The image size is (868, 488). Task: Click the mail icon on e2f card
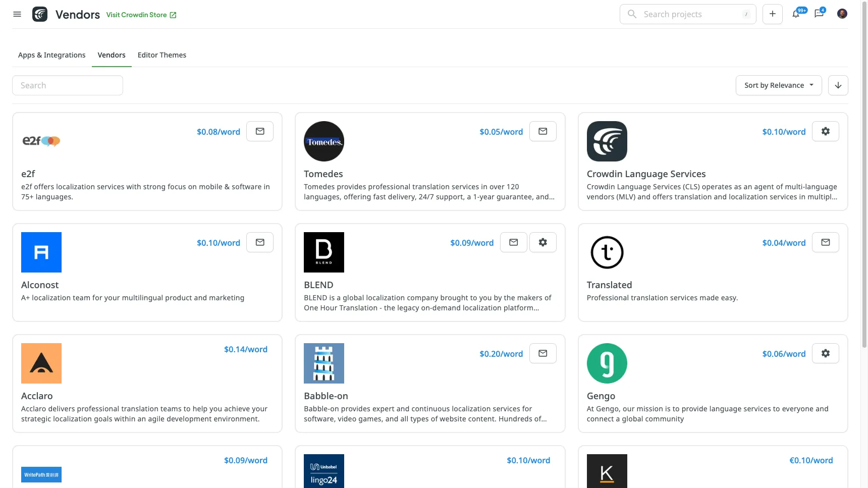coord(260,131)
